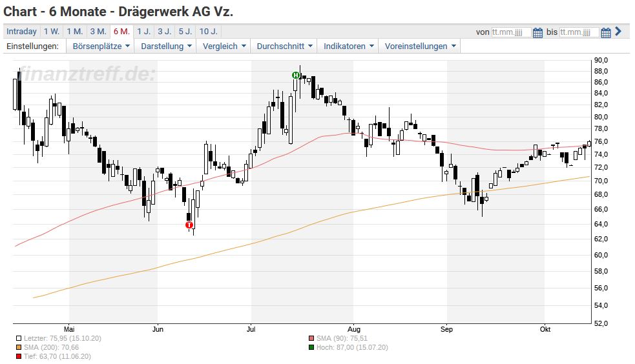Click legend text 'Hoch: 87,00 (15.07.20)'
635x364 pixels.
tap(352, 348)
